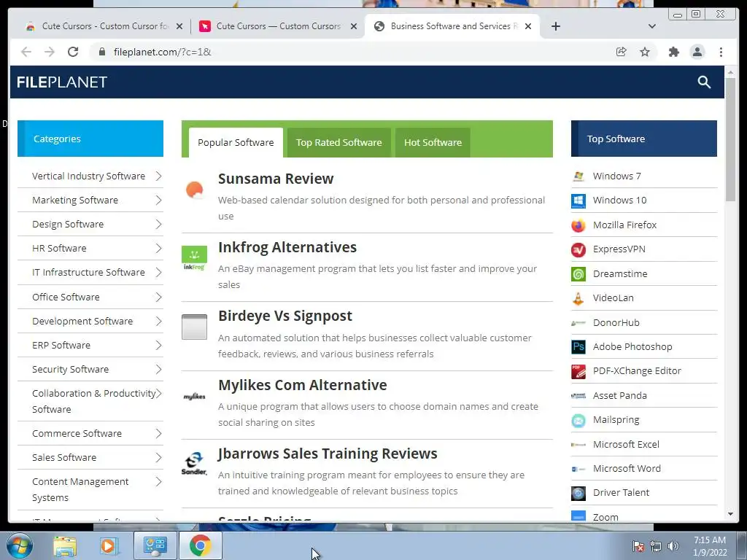Bookmark this page with the star icon
Image resolution: width=747 pixels, height=560 pixels.
click(x=645, y=52)
